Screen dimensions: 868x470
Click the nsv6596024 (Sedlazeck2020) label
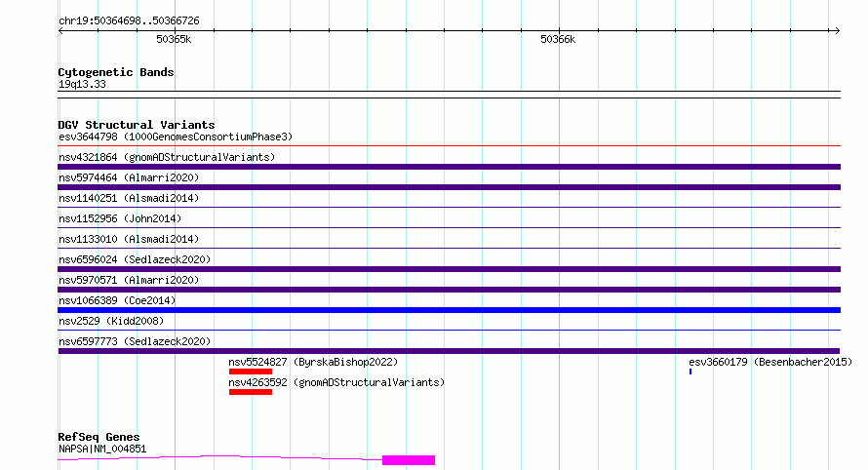[x=135, y=259]
